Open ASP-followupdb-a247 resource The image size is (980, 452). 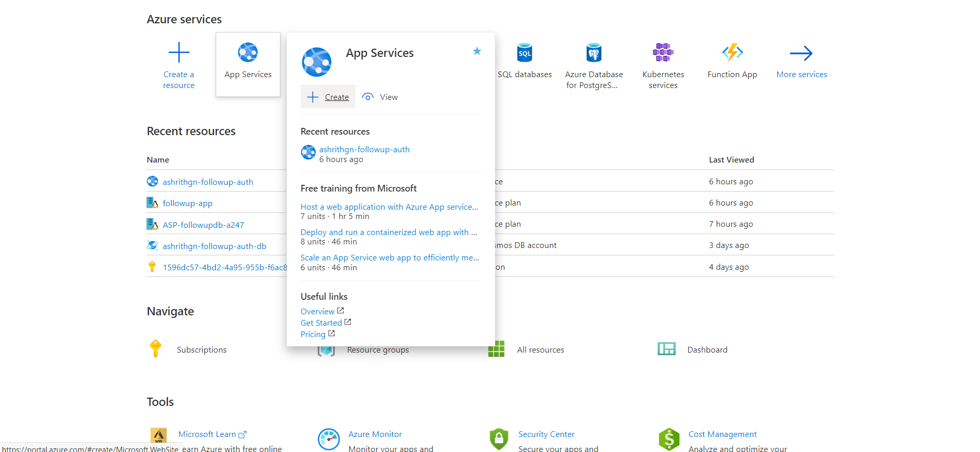(203, 225)
